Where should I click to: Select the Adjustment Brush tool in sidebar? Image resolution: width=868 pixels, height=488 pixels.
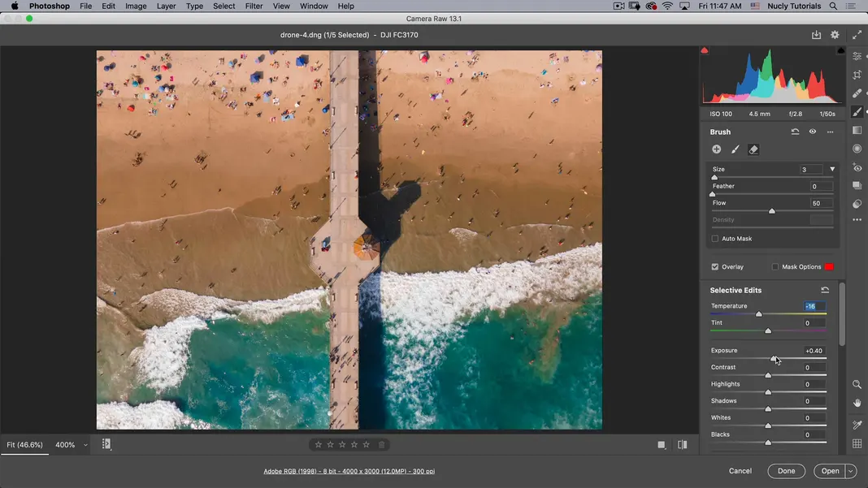pos(857,112)
